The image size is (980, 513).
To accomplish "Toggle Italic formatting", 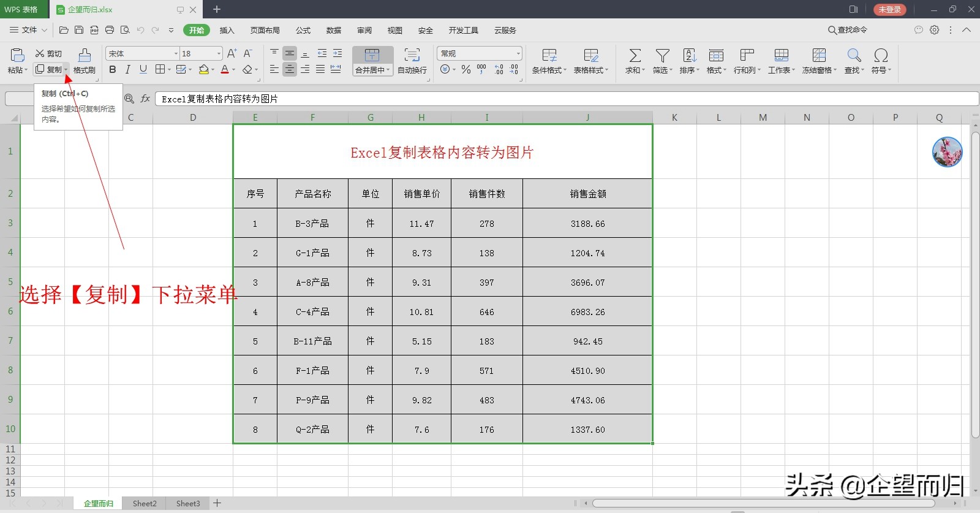I will pyautogui.click(x=128, y=69).
